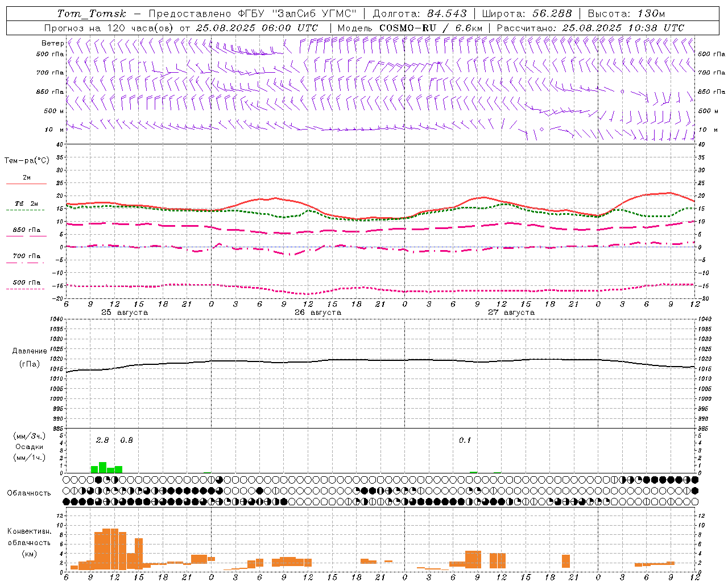Click the Тем-ра(°C) axis title
The image size is (728, 582).
point(27,161)
